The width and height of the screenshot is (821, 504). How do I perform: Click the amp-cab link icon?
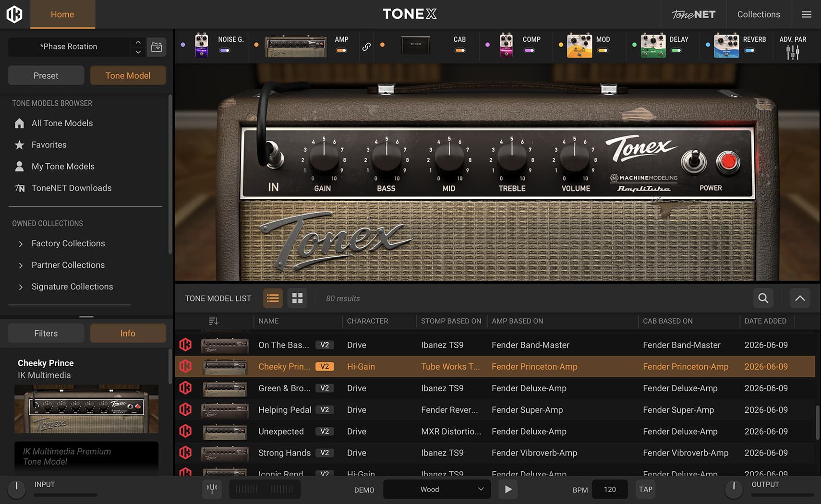(x=366, y=47)
